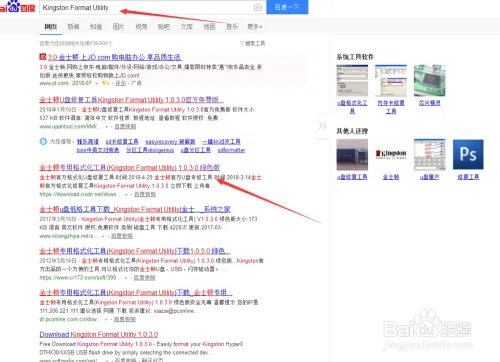The image size is (500, 362).
Task: Open the 芯片精灵 text link
Action: tap(430, 103)
